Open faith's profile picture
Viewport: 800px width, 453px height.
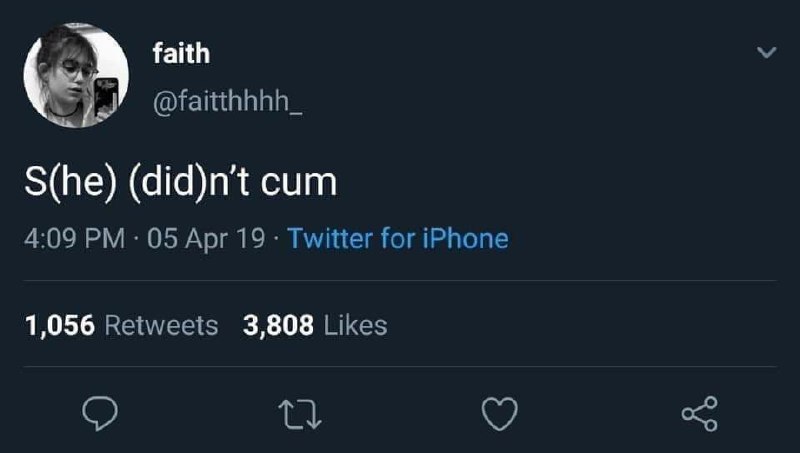76,75
